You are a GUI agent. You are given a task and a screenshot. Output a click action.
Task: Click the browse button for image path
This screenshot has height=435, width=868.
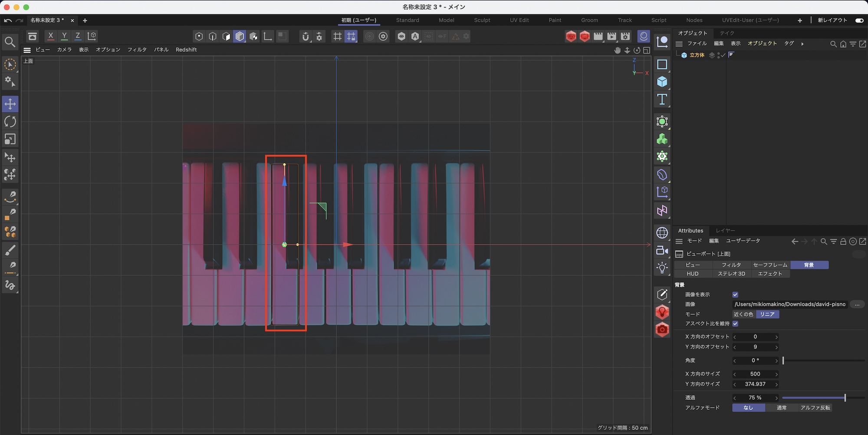pos(857,304)
